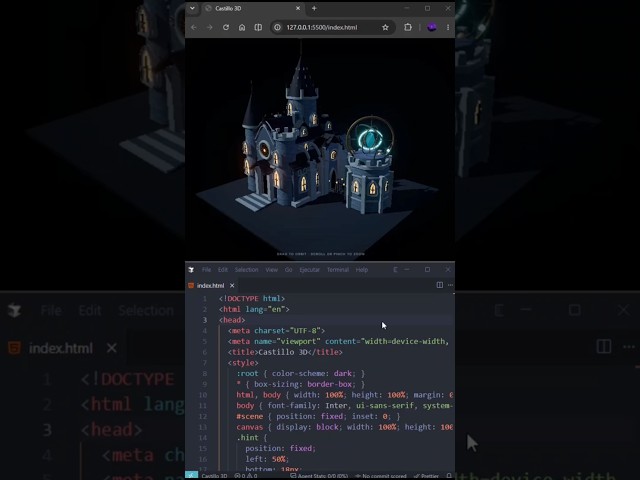Viewport: 640px width, 480px height.
Task: Click the glowing orb on the castle tower
Action: [370, 138]
